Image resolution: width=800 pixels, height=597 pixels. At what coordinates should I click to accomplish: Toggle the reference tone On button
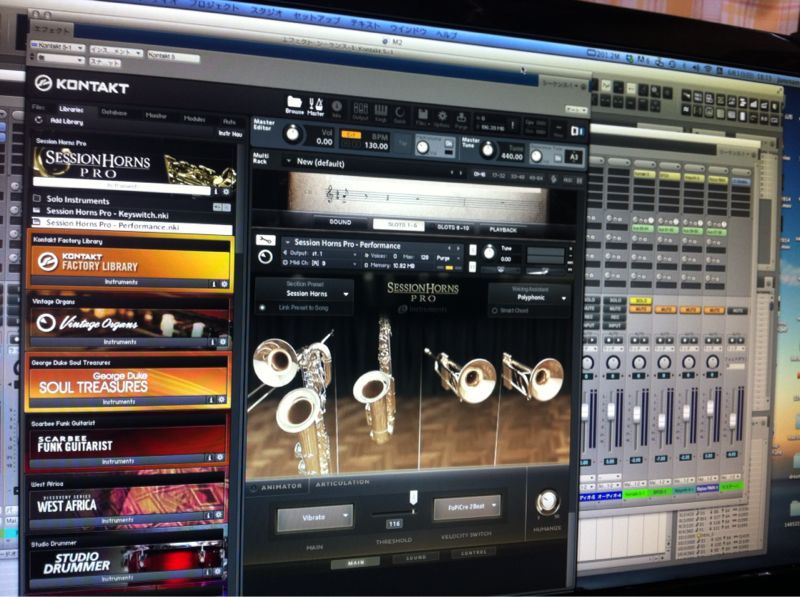pos(558,158)
